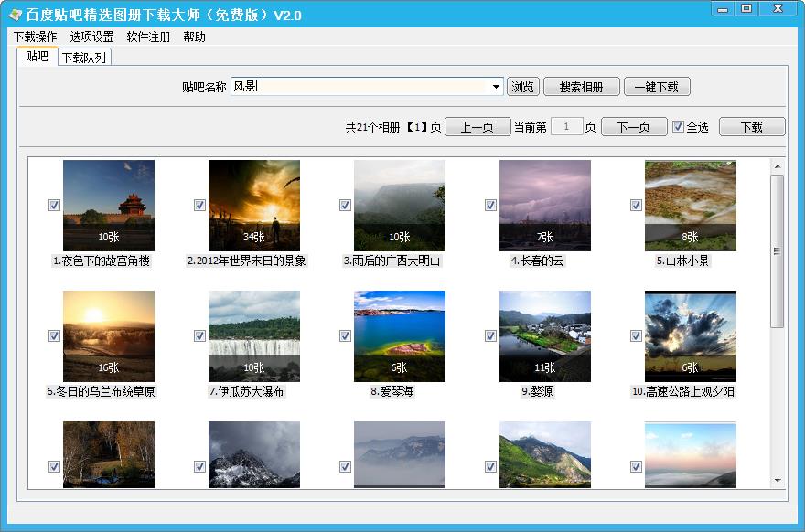Screen dimensions: 805x532
Task: Go to next page with 下一页
Action: pyautogui.click(x=633, y=127)
